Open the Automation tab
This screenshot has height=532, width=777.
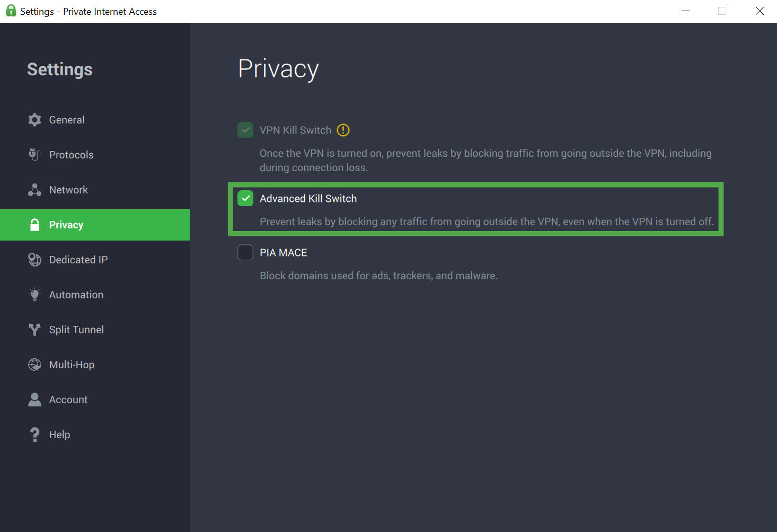[95, 295]
